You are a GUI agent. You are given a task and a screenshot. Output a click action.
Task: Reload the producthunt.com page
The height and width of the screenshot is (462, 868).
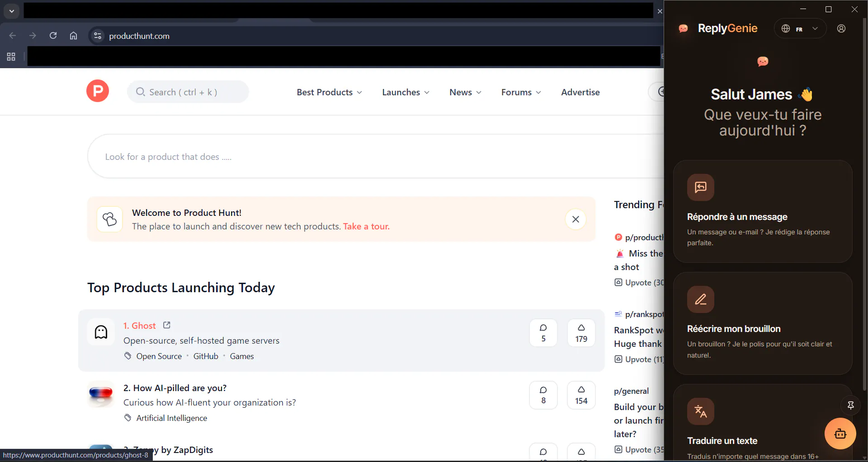(x=53, y=36)
